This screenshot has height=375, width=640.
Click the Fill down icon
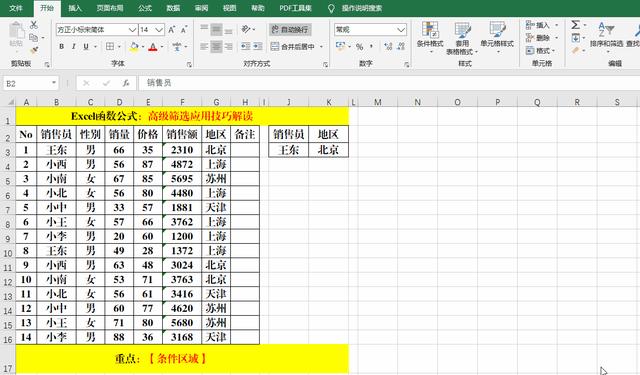click(x=576, y=38)
